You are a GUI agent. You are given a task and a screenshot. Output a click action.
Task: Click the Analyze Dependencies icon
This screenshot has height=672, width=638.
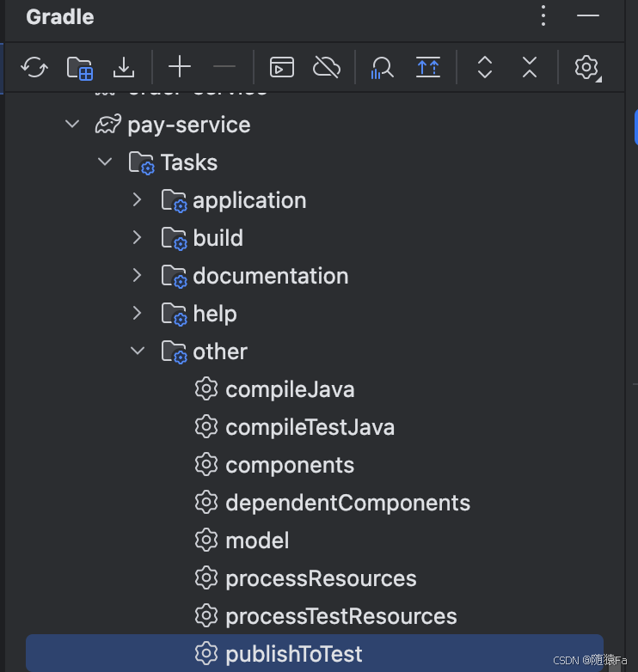pyautogui.click(x=382, y=68)
